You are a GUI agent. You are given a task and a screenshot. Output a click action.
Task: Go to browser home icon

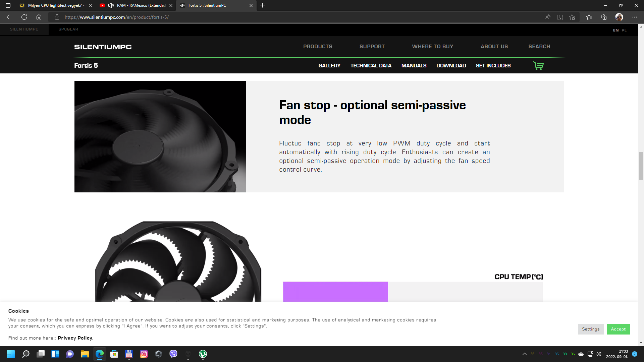click(x=39, y=17)
